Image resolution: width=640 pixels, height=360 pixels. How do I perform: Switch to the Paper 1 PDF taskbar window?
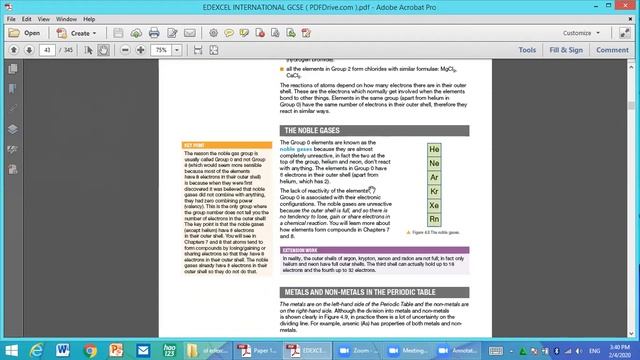[x=257, y=351]
